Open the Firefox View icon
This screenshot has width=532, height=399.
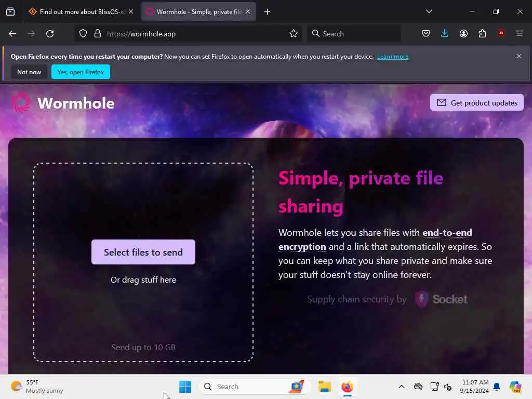10,12
